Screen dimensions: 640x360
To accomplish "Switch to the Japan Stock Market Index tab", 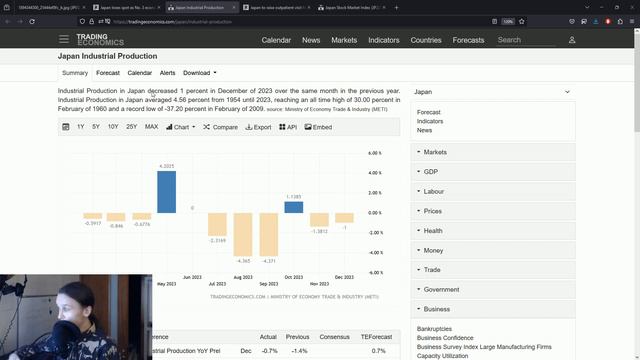I will click(x=352, y=7).
